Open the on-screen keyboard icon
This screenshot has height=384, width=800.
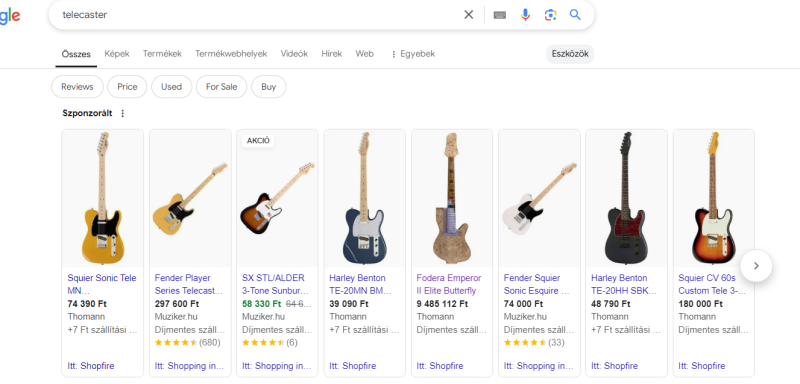(x=499, y=15)
